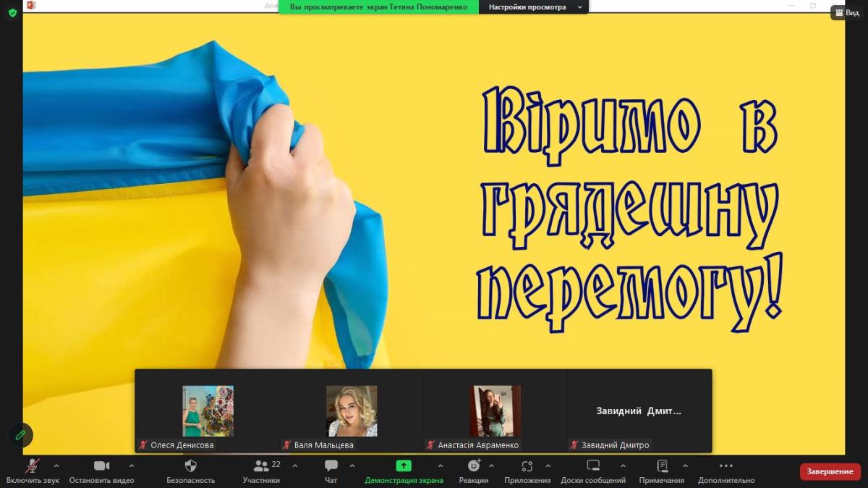Expand video options arrow next to camera
Viewport: 868px width, 488px height.
click(x=131, y=466)
